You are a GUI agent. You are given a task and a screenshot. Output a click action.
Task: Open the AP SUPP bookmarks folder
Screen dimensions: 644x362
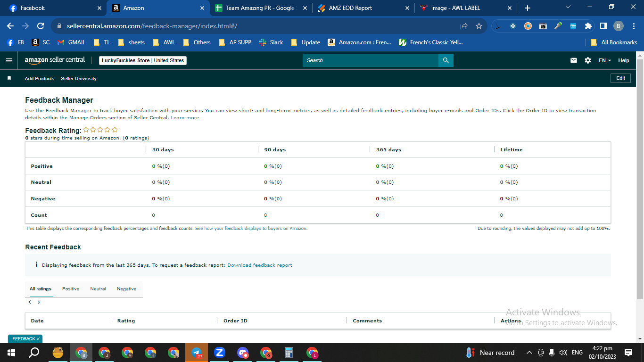tap(235, 42)
